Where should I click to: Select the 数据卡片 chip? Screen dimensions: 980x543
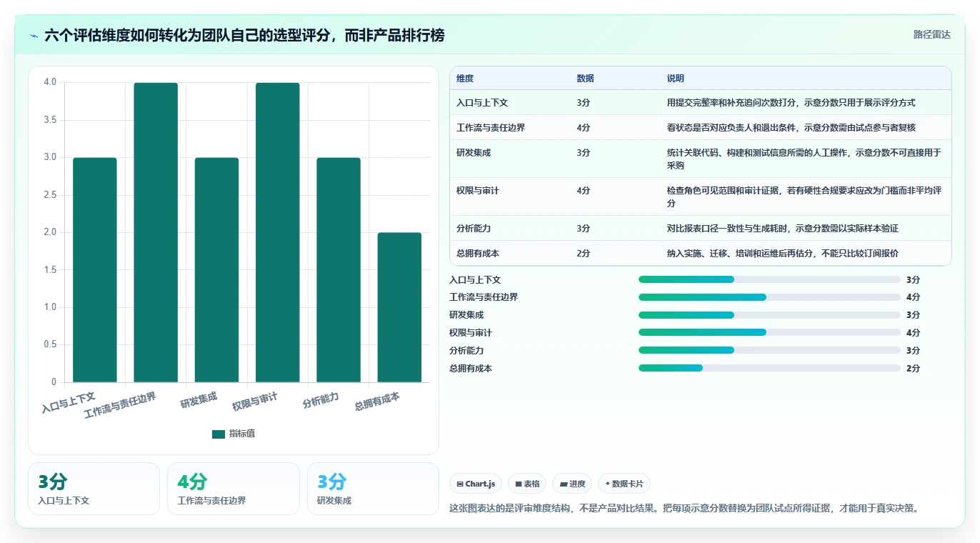(x=624, y=484)
